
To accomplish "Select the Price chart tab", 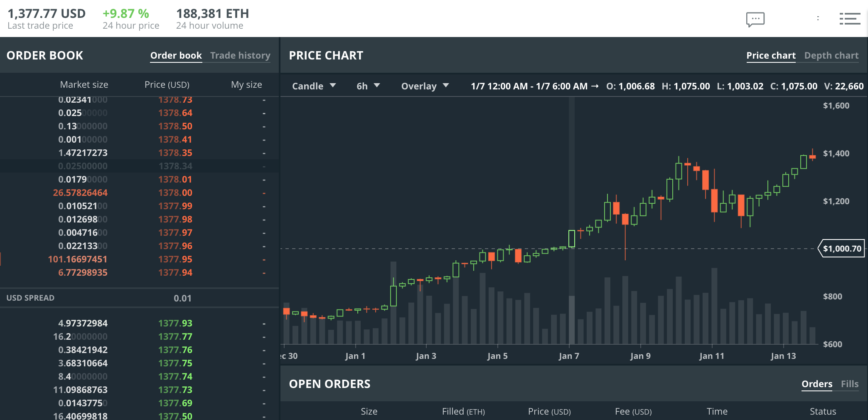I will [x=771, y=55].
